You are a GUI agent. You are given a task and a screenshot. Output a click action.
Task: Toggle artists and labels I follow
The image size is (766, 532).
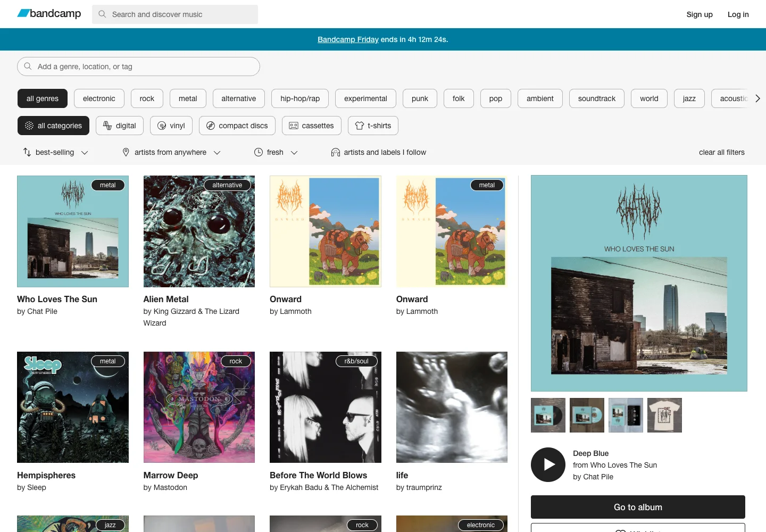[378, 152]
